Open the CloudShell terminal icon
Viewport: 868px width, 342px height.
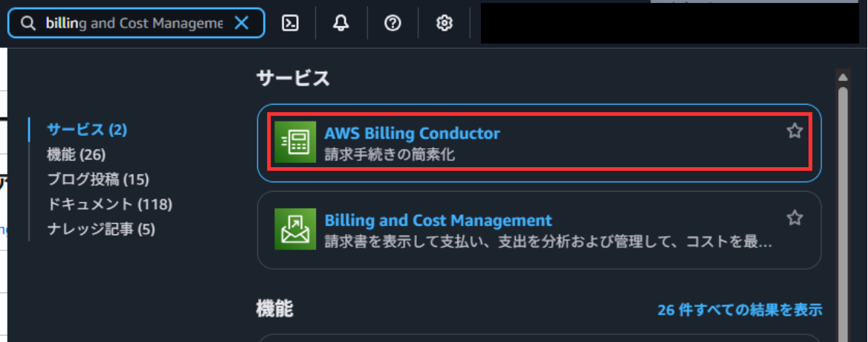click(x=290, y=24)
